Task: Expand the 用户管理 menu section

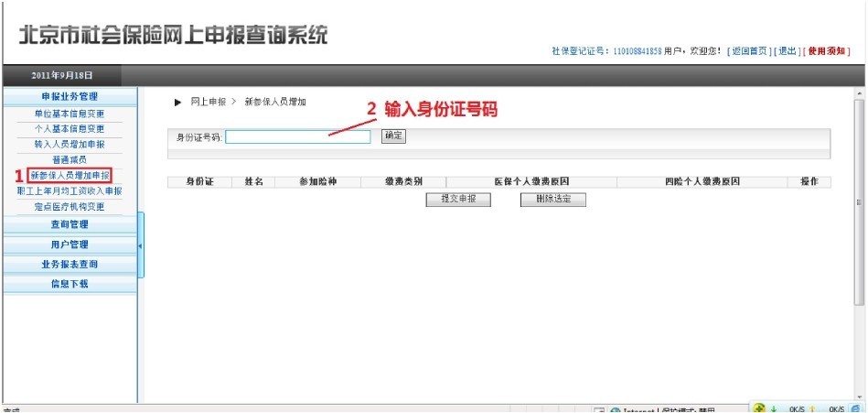Action: pos(70,245)
